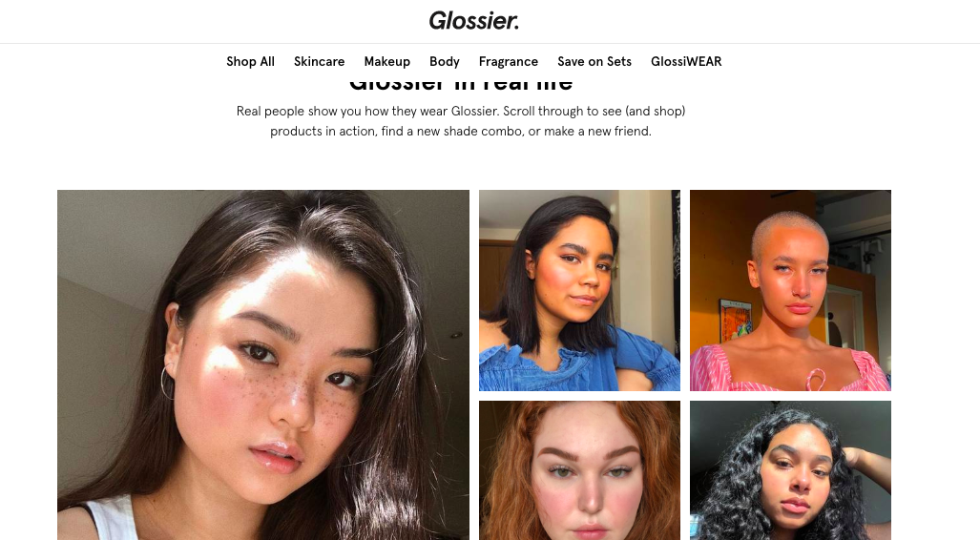
Task: Click the 'Real people show you' text line
Action: click(461, 112)
